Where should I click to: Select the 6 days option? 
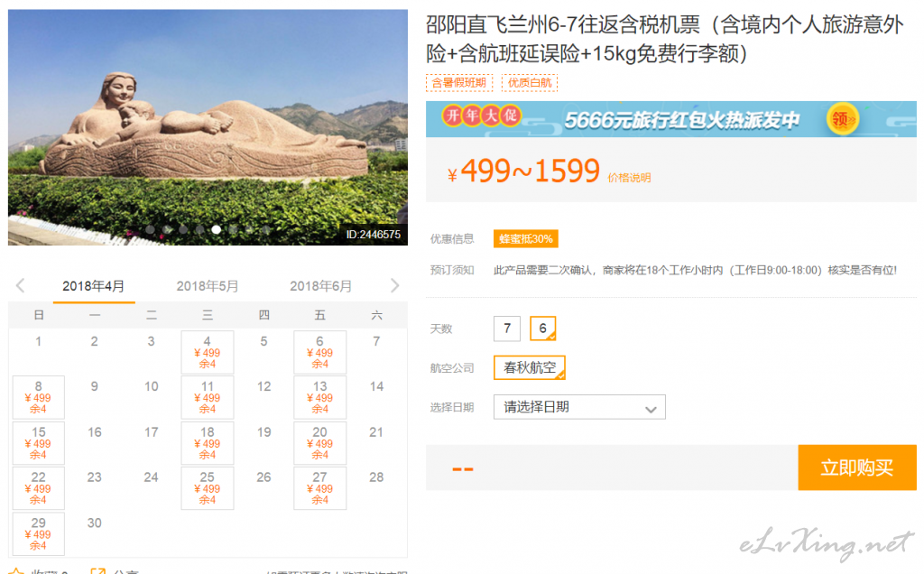point(542,329)
